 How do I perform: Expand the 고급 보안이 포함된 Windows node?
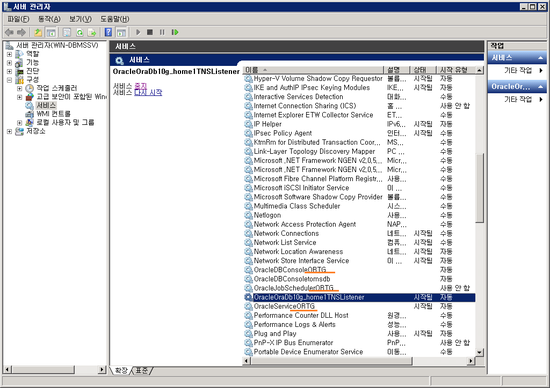tap(20, 97)
